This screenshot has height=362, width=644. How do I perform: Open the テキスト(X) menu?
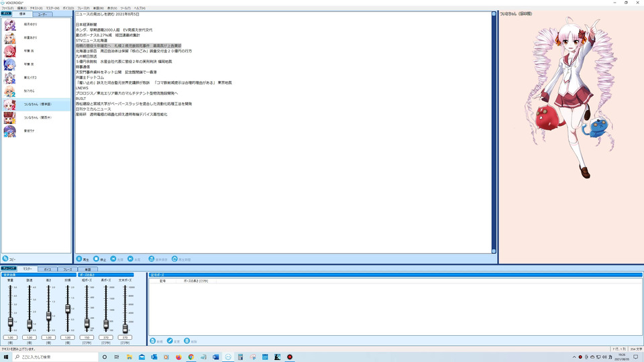(x=36, y=8)
